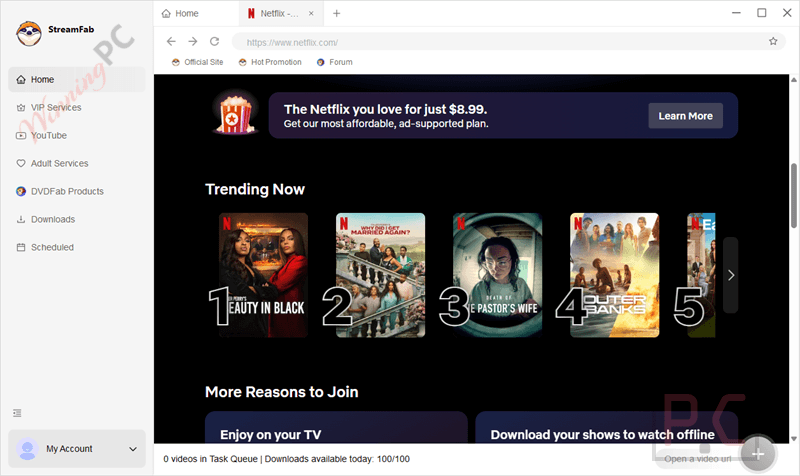Viewport: 800px width, 476px height.
Task: Open the Forum bookmark
Action: click(x=335, y=62)
